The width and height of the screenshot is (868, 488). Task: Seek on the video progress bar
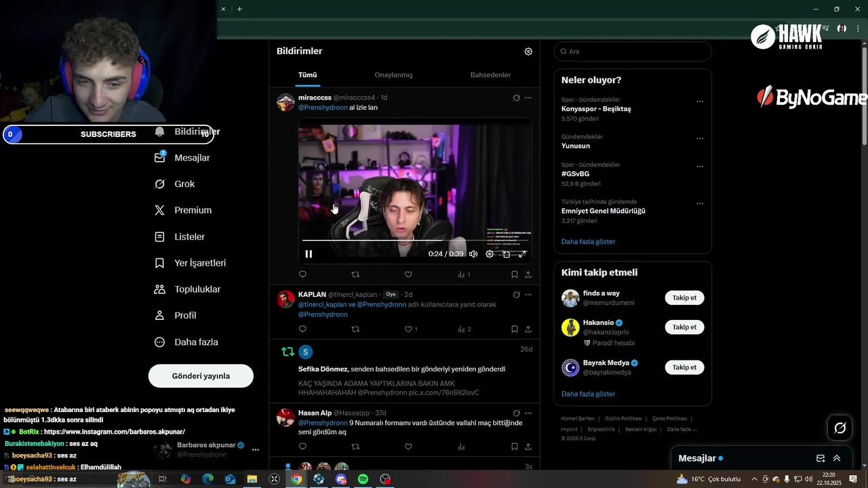[415, 240]
